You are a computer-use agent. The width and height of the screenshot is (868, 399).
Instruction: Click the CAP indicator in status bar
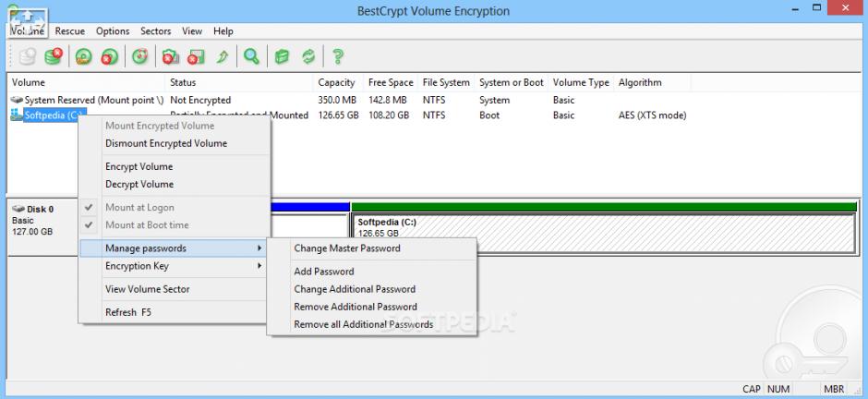(752, 390)
